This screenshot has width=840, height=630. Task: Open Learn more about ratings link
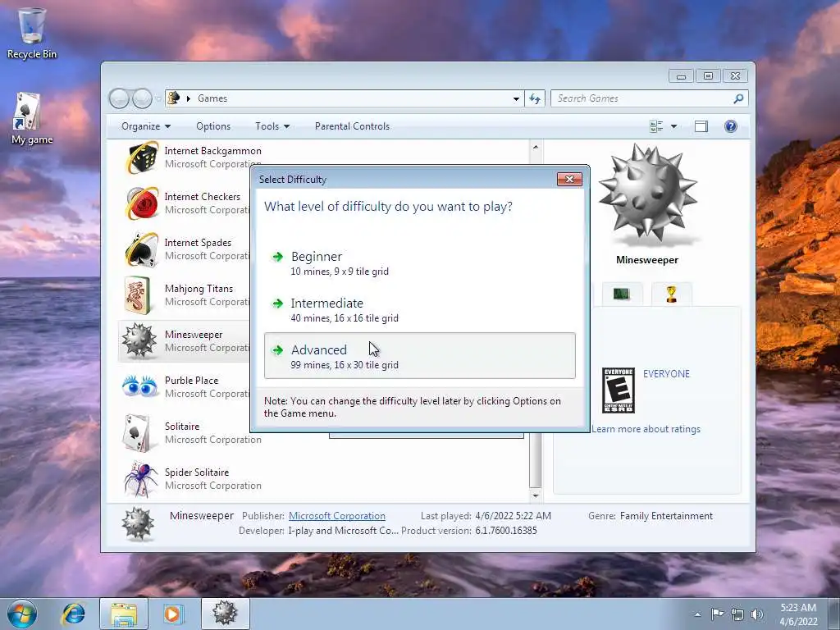click(x=646, y=429)
